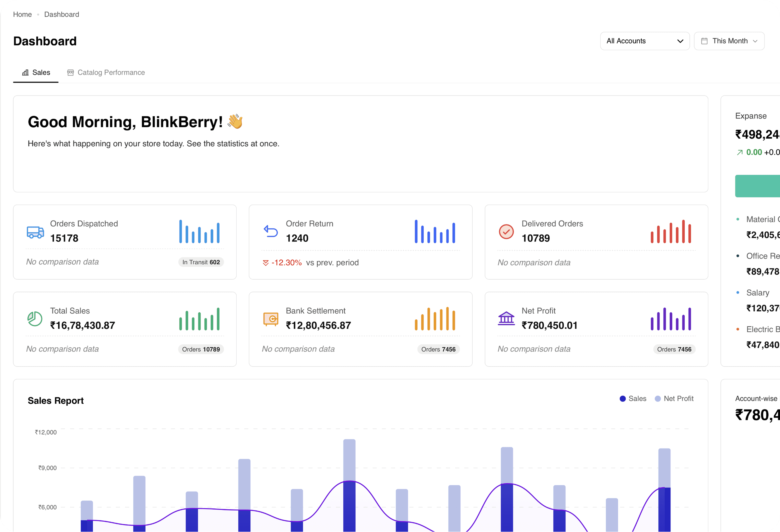Click the Order Return mini bar chart
Screen dimensions: 780x532
pos(435,231)
